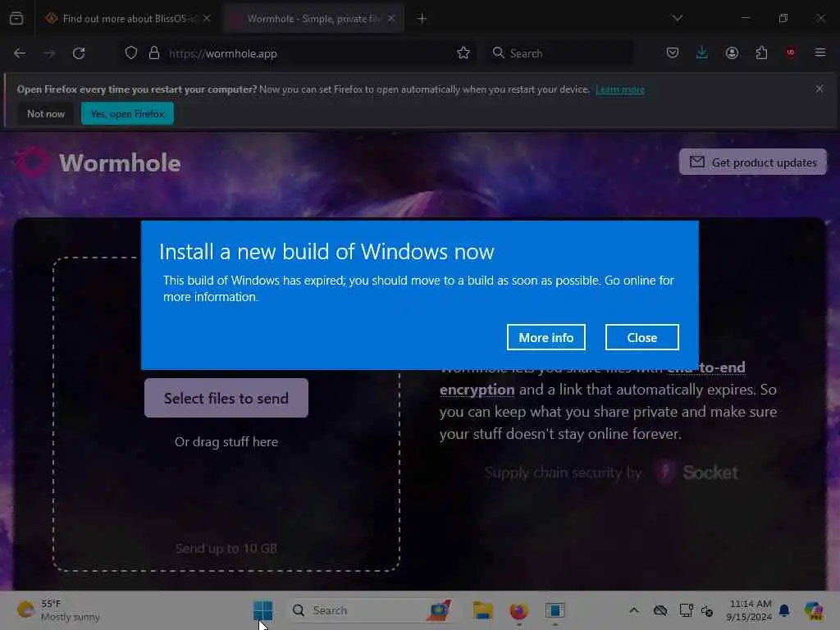Open Firefox View icon in tab bar
Image resolution: width=840 pixels, height=630 pixels.
point(16,19)
